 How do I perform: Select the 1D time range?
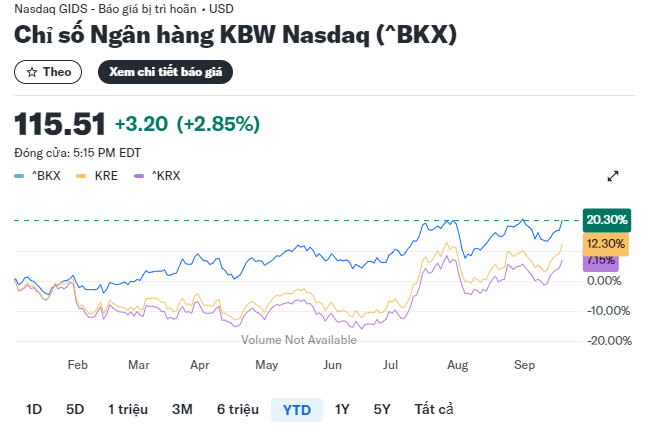34,409
